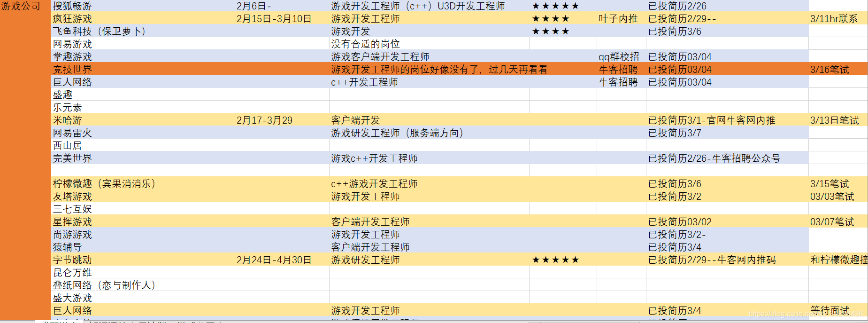Click the "盛大游戏" company cell

click(143, 298)
